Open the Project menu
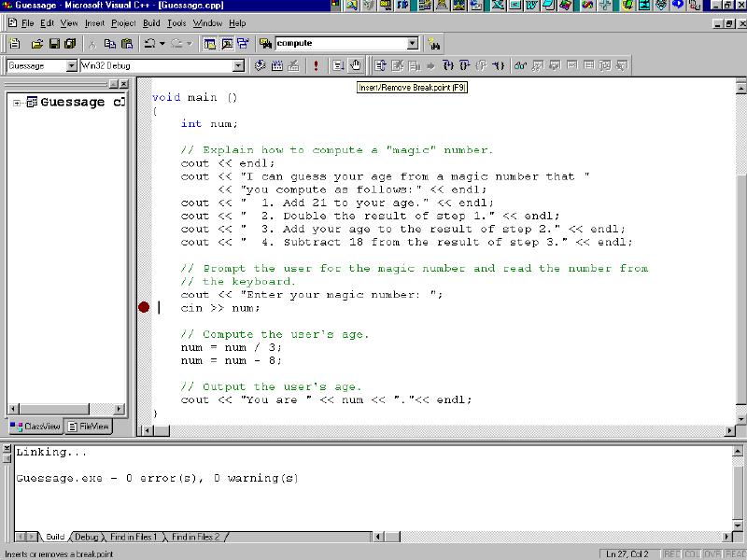This screenshot has width=747, height=560. tap(123, 22)
